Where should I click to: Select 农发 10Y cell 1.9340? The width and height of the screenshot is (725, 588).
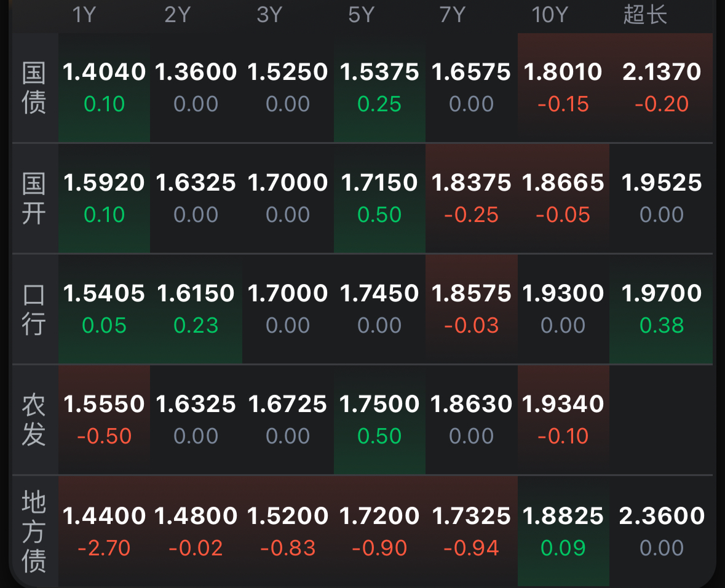[x=563, y=419]
